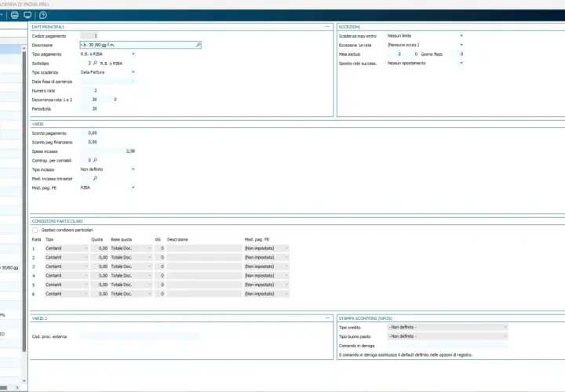Click the Sconto pagamento field
Viewport: 565px width, 392px height.
click(x=89, y=132)
